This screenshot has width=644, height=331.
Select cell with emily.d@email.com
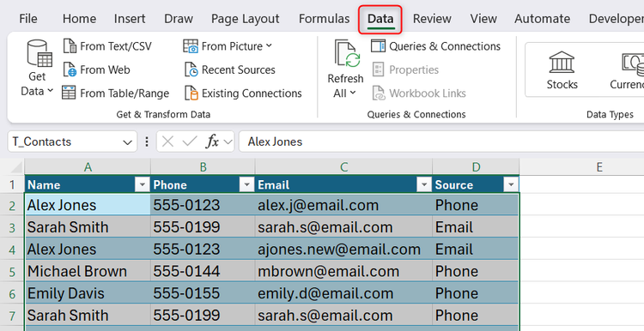pyautogui.click(x=343, y=293)
